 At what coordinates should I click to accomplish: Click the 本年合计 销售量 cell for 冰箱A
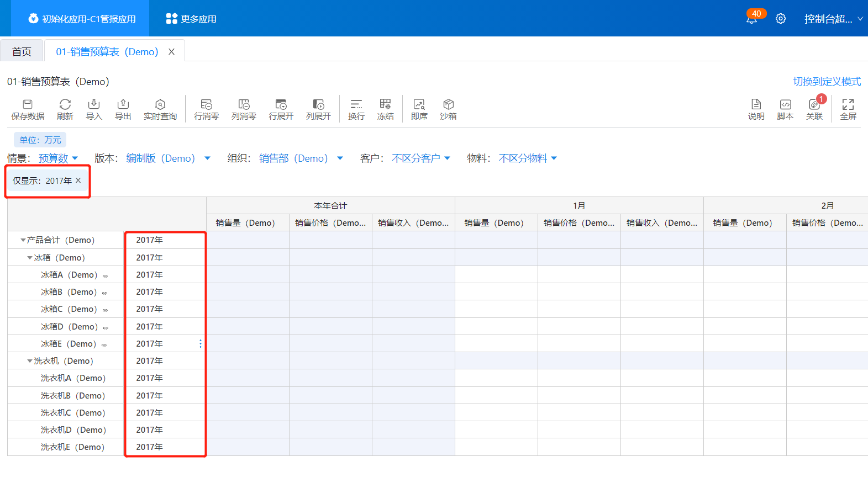pos(248,275)
